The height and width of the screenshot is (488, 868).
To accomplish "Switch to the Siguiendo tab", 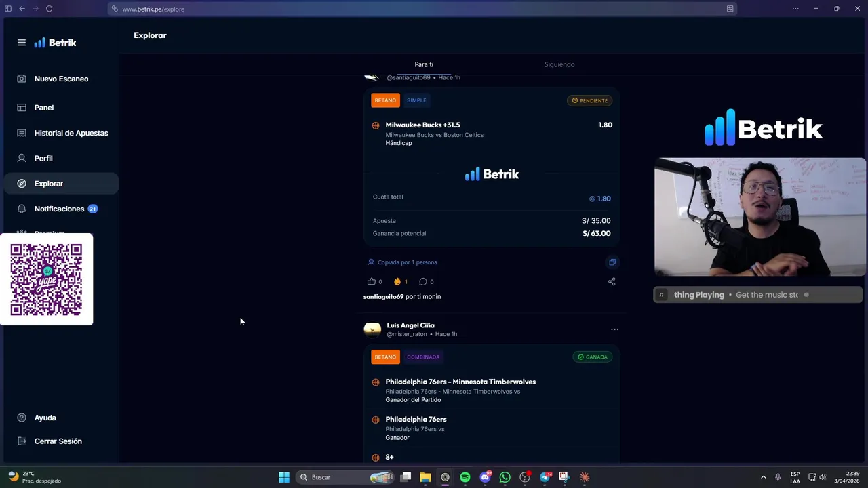I will coord(559,64).
